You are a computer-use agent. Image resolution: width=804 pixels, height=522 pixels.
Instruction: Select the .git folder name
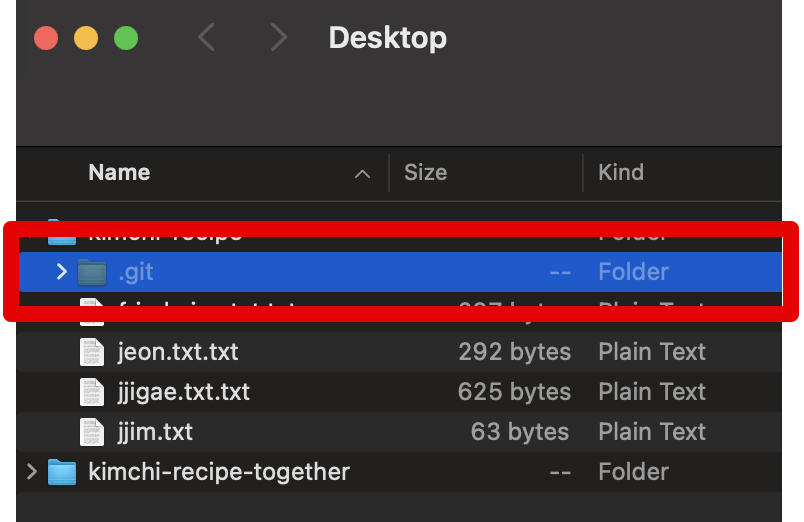click(135, 271)
